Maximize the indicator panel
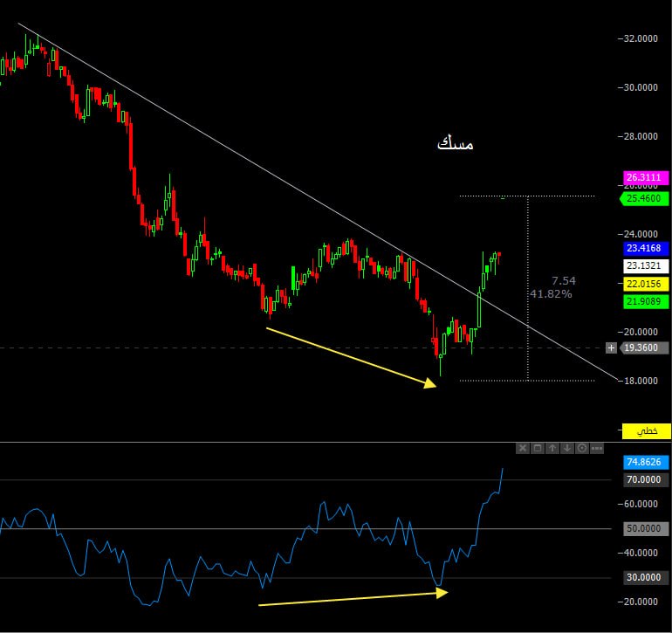The height and width of the screenshot is (633, 672). pyautogui.click(x=538, y=449)
